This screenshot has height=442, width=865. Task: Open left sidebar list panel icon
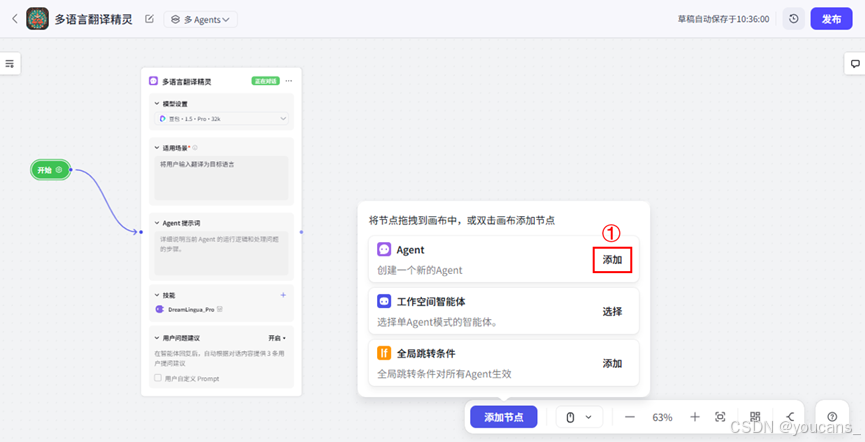pyautogui.click(x=10, y=63)
